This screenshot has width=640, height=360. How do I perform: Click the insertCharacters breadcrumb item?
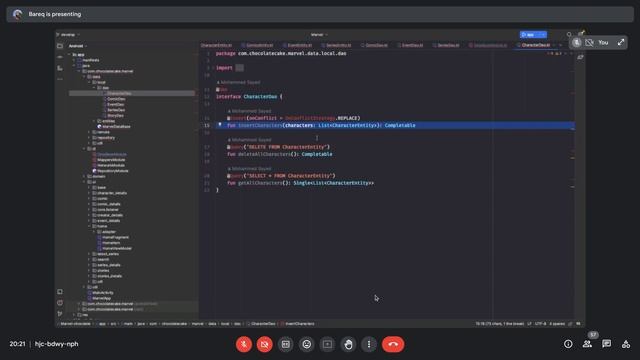(298, 324)
